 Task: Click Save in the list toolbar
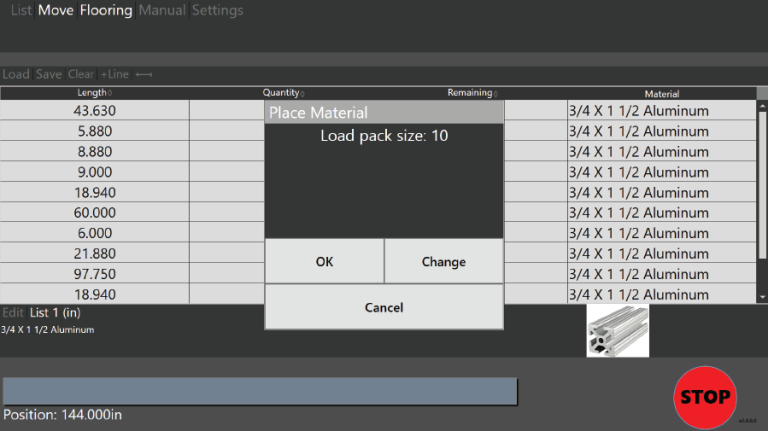[x=49, y=74]
